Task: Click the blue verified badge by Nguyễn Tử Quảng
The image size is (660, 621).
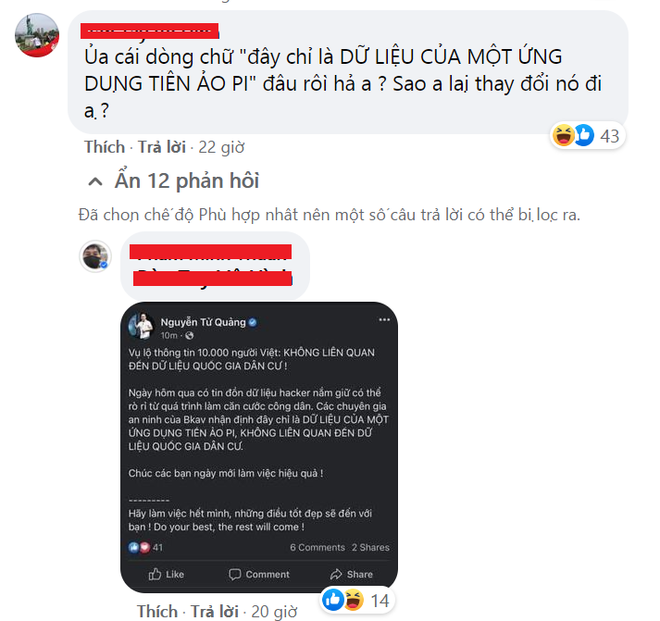Action: coord(253,322)
